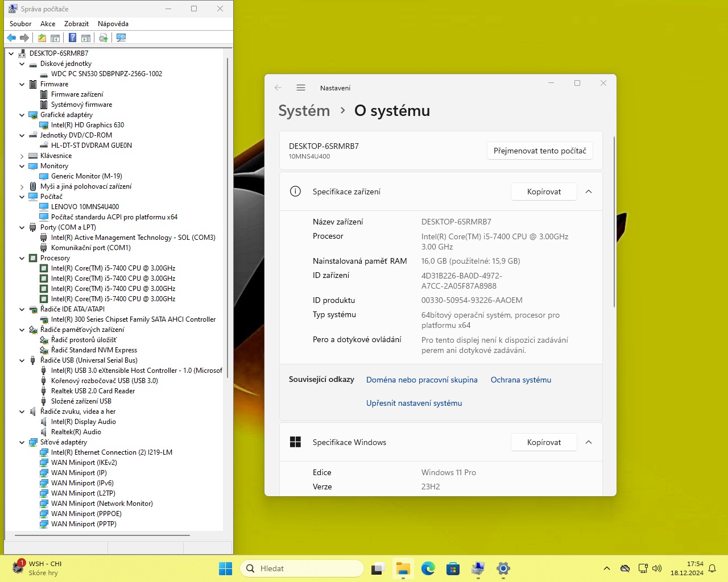Show hidden system tray icons chevron
Image resolution: width=728 pixels, height=582 pixels.
point(607,568)
